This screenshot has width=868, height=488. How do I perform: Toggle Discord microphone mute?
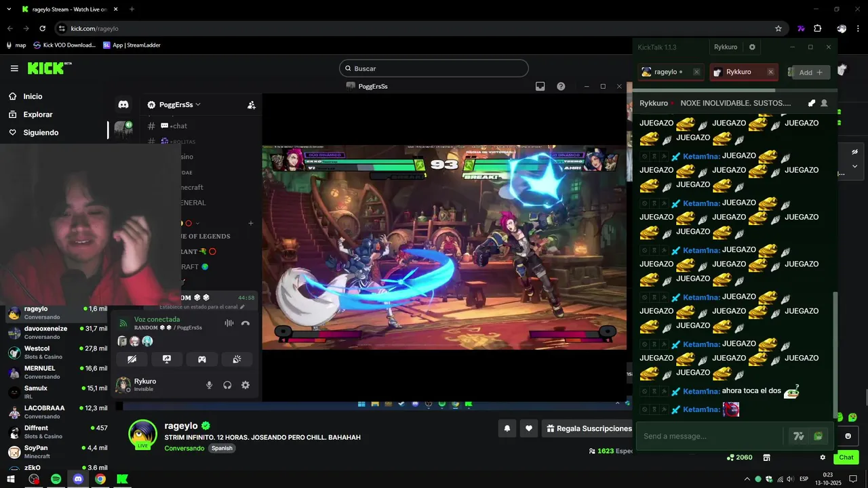click(210, 385)
